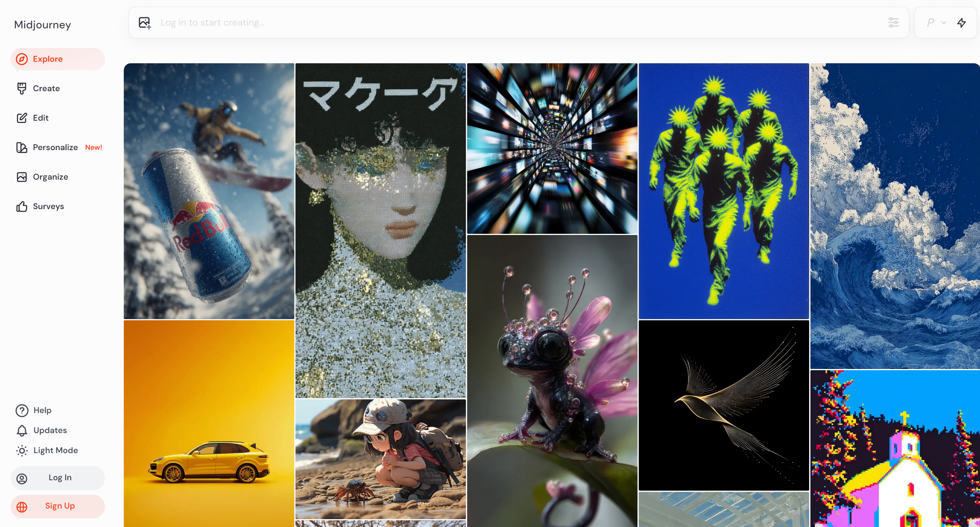Open the Edit section
Viewport: 980px width, 527px height.
tap(58, 118)
